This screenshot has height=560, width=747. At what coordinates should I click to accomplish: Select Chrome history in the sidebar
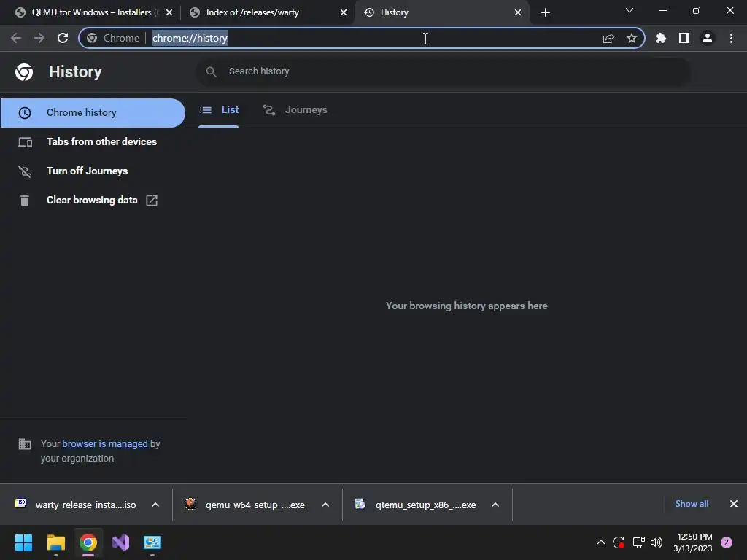click(93, 113)
